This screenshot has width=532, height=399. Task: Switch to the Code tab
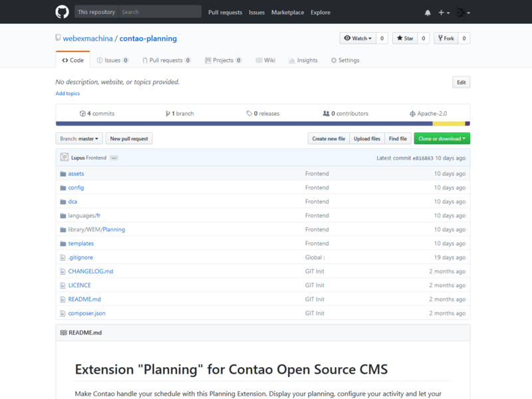click(x=73, y=60)
